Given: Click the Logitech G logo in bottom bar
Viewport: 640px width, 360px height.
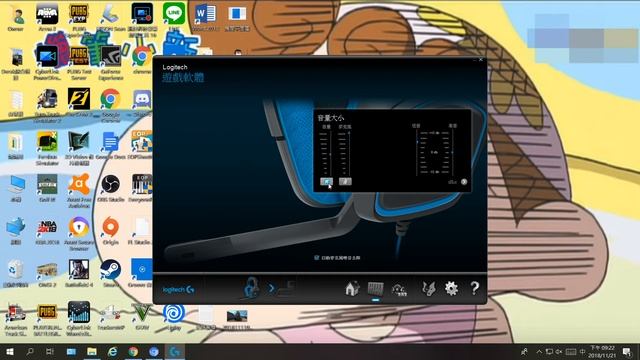Looking at the screenshot, I should coord(178,289).
